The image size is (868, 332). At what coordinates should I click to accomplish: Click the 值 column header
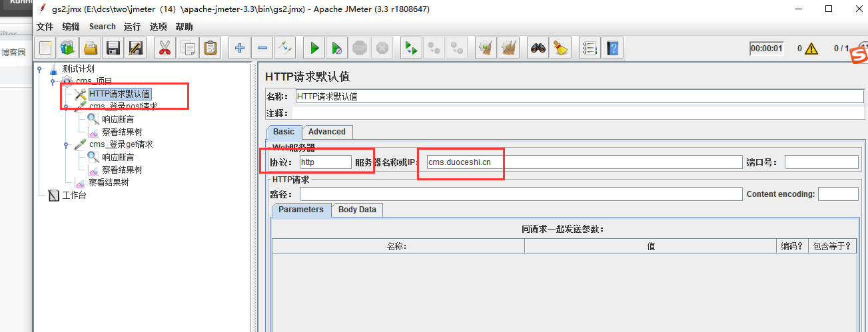651,246
